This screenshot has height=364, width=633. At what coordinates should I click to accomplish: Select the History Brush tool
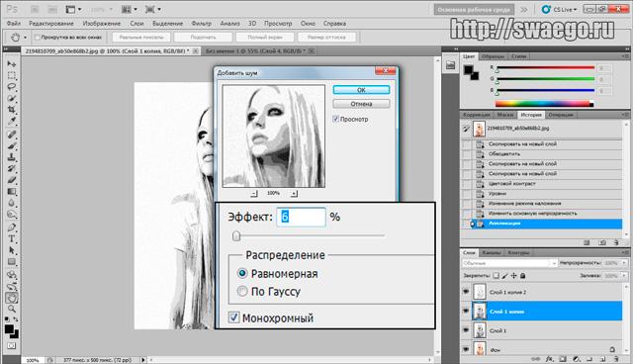(11, 168)
